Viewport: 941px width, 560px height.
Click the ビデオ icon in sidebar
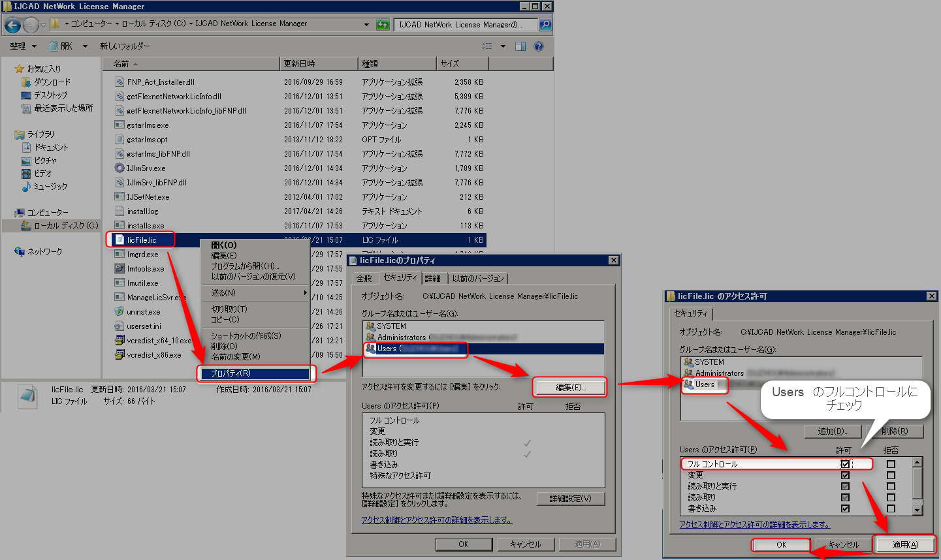tap(26, 174)
